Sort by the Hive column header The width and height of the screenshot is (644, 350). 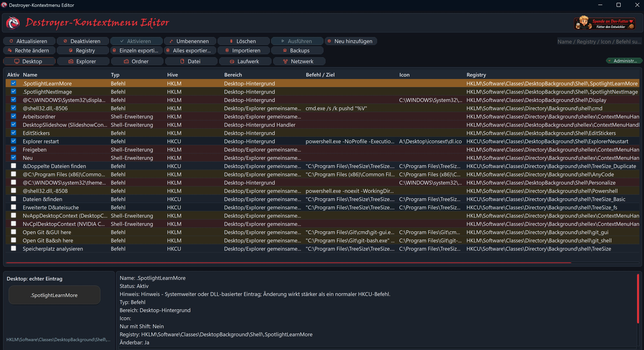[x=172, y=75]
